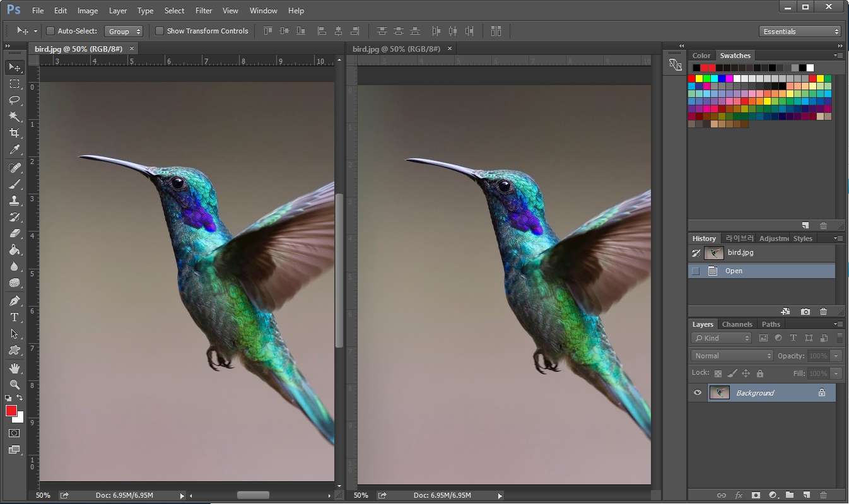Select the Spot Healing Brush tool
This screenshot has width=849, height=504.
tap(15, 168)
